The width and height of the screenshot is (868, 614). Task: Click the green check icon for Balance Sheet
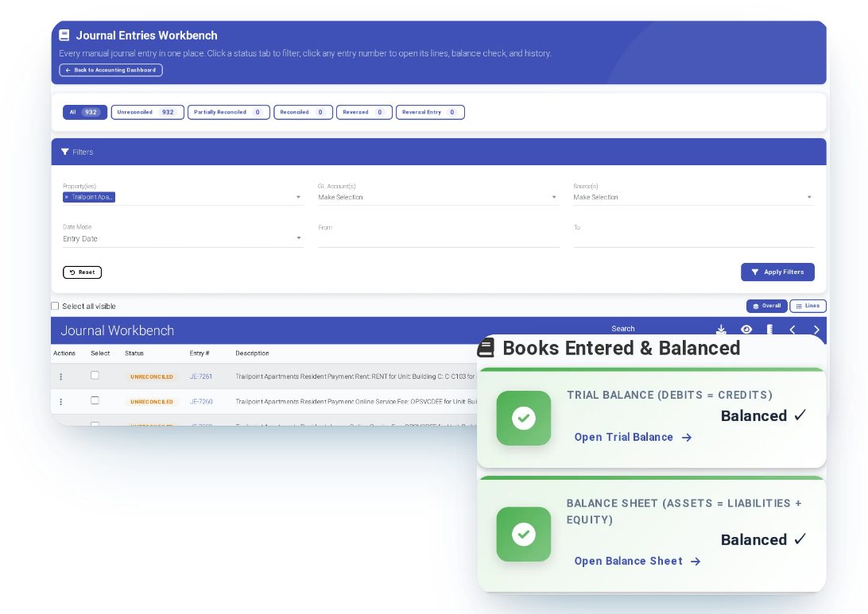pyautogui.click(x=524, y=535)
